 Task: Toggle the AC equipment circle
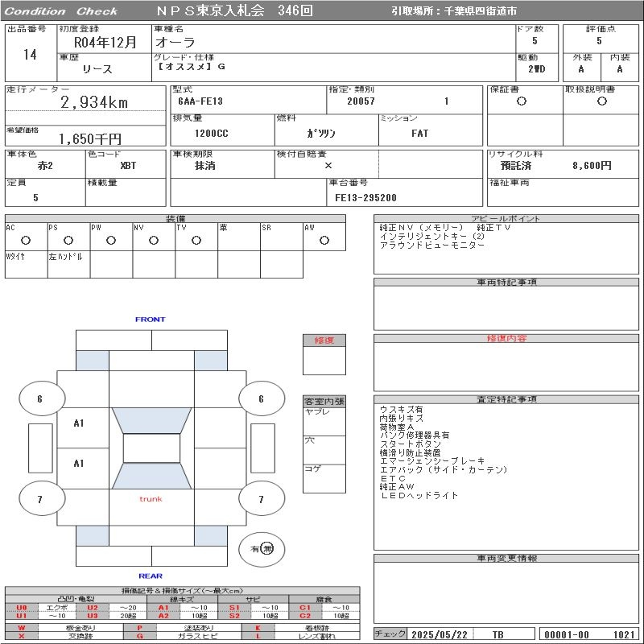coord(26,240)
